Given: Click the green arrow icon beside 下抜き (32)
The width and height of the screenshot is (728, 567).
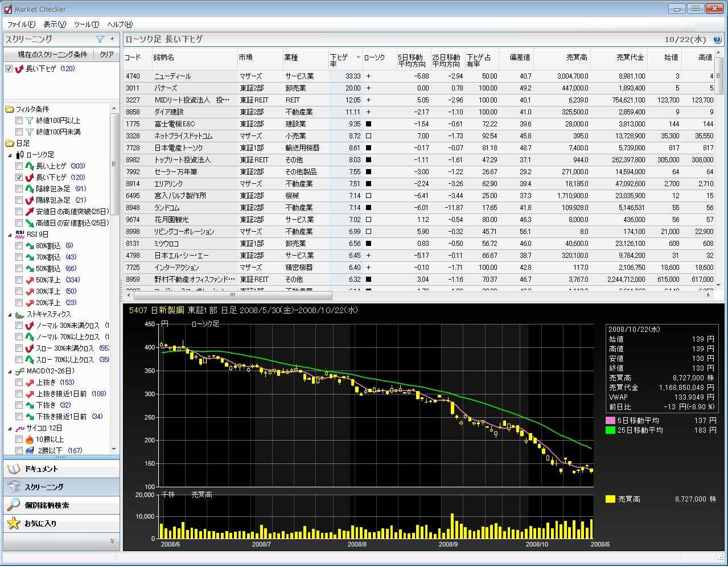Looking at the screenshot, I should pos(30,405).
